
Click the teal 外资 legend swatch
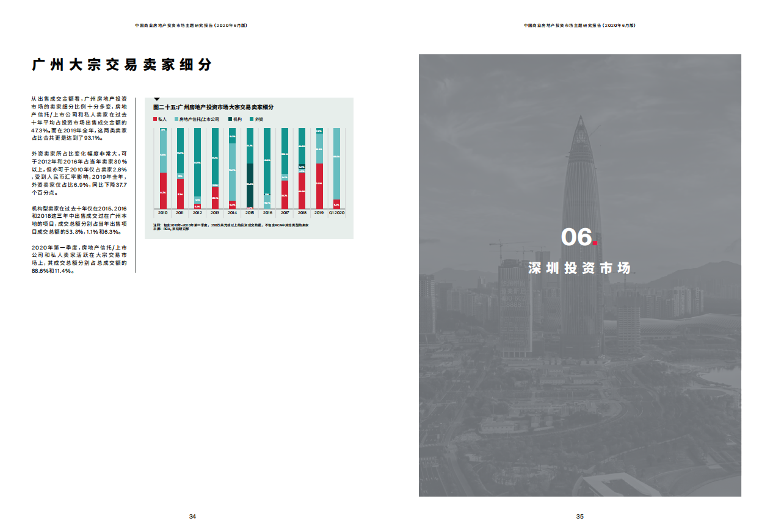coord(252,120)
